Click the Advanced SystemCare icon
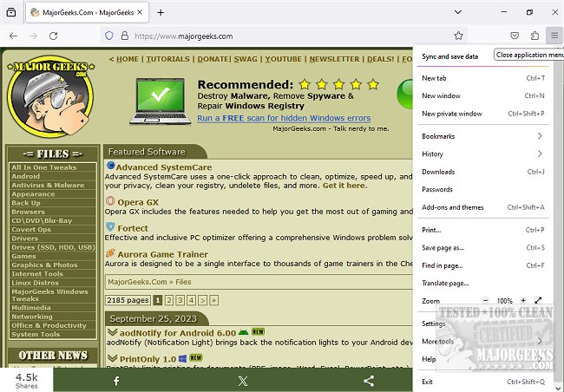 pyautogui.click(x=110, y=166)
